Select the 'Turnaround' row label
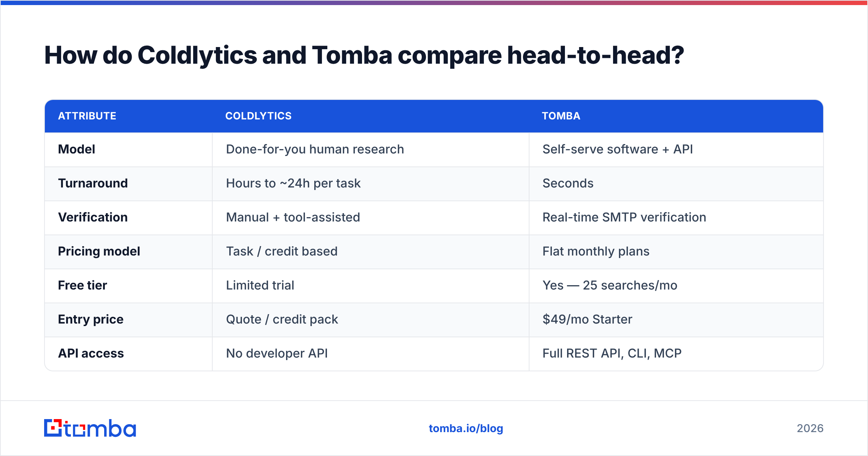Viewport: 868px width, 456px height. 93,183
